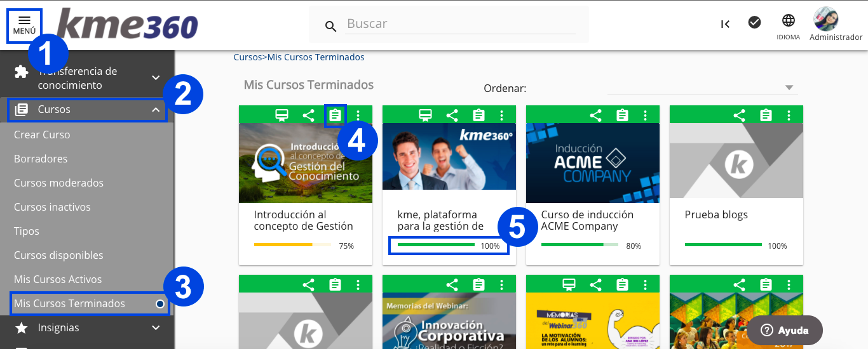Click kme, plataforma para la gestión title
The width and height of the screenshot is (868, 349).
440,220
